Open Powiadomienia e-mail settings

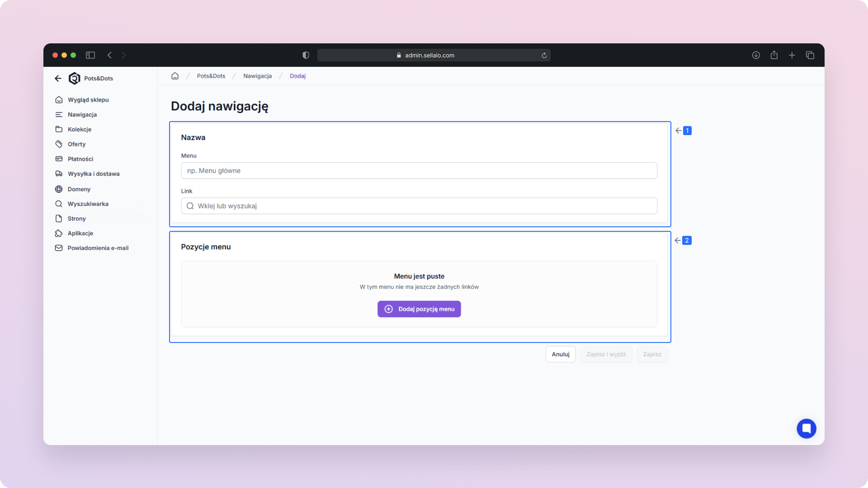98,248
